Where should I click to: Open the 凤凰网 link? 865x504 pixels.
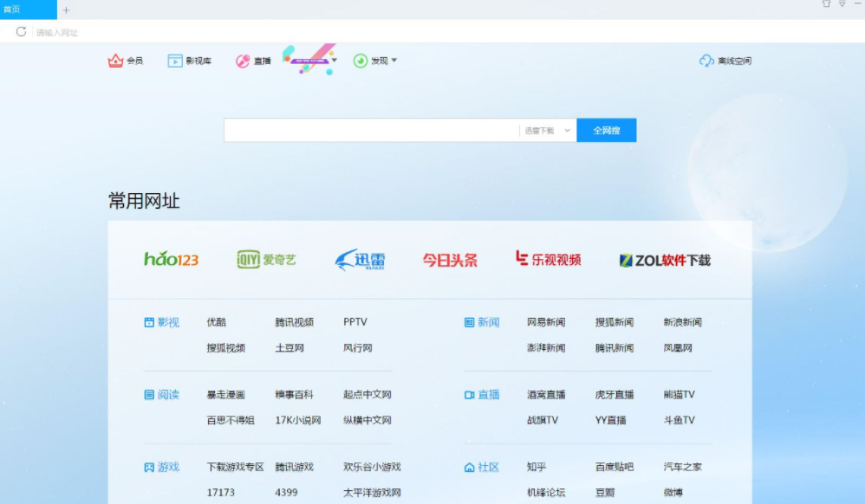(678, 348)
